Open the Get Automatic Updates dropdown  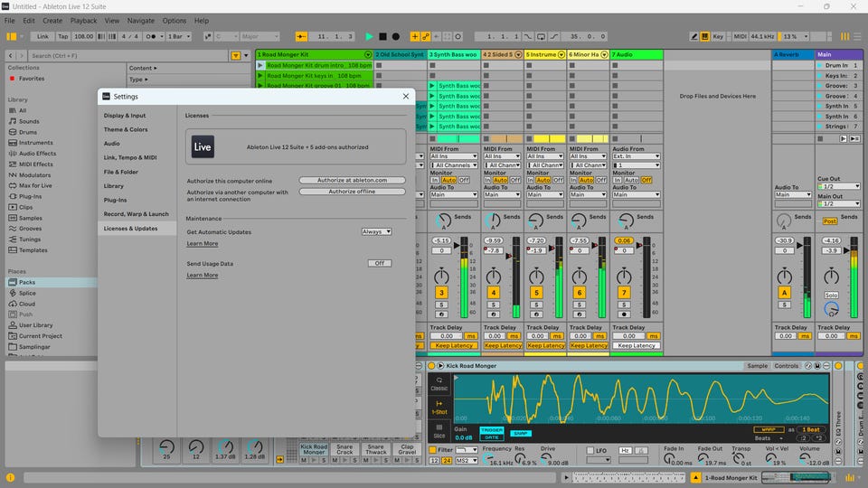point(376,232)
